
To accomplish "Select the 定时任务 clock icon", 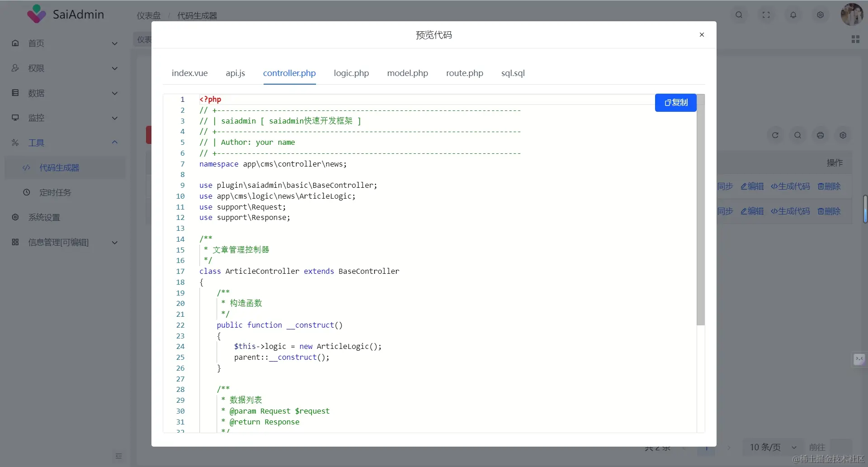I will 26,192.
